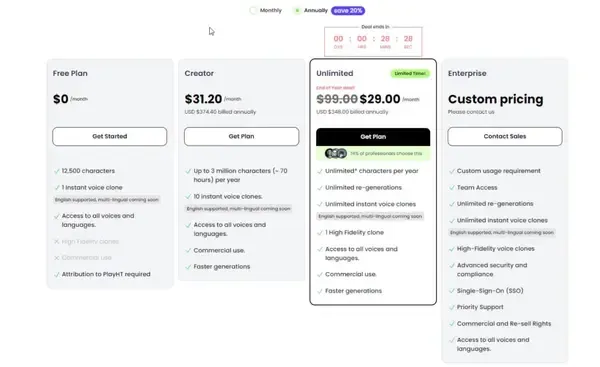Click Get Started on Free Plan
Viewport: 600px width, 367px height.
point(109,136)
